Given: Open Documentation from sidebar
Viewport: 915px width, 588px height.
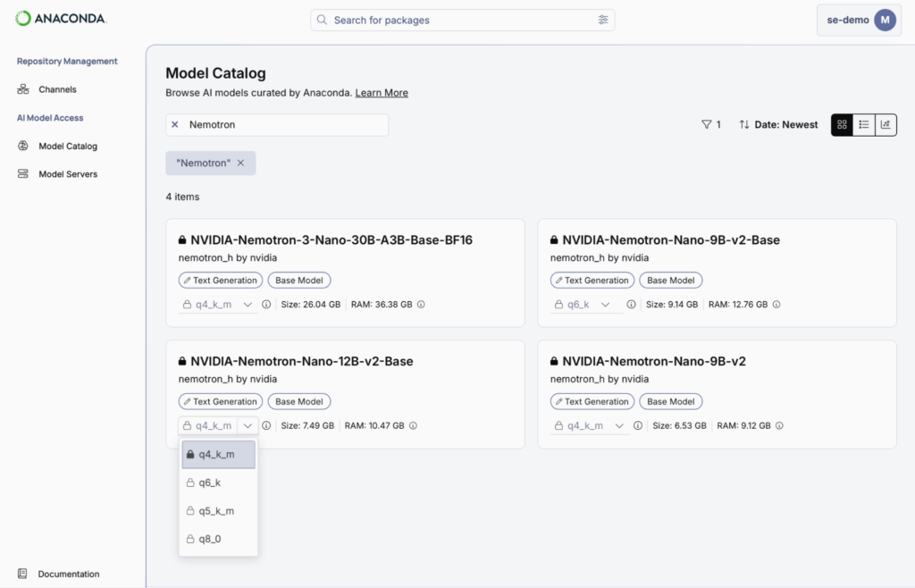Looking at the screenshot, I should (68, 574).
